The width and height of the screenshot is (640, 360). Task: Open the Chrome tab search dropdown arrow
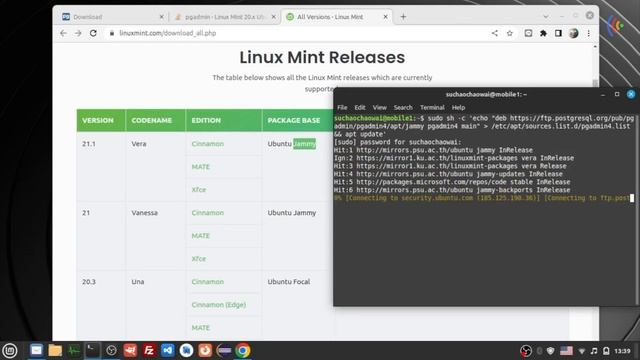click(546, 17)
